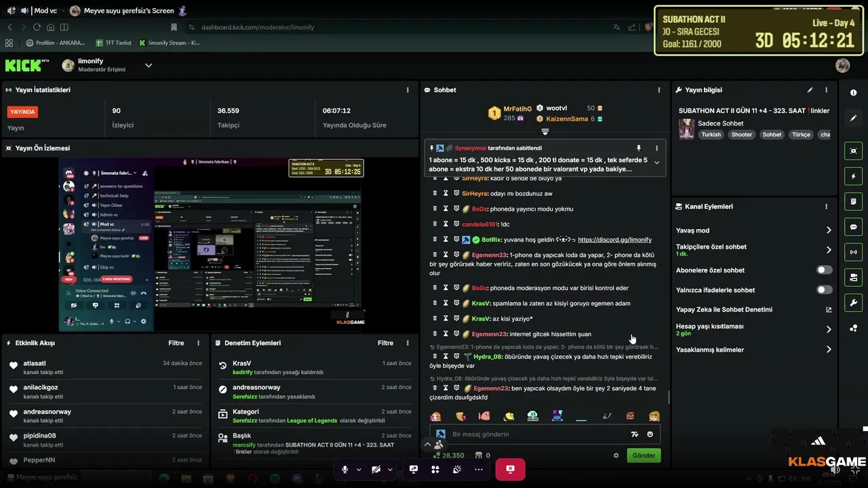This screenshot has width=868, height=488.
Task: Click Filtre in Denetim Eylemleri panel
Action: [x=386, y=343]
